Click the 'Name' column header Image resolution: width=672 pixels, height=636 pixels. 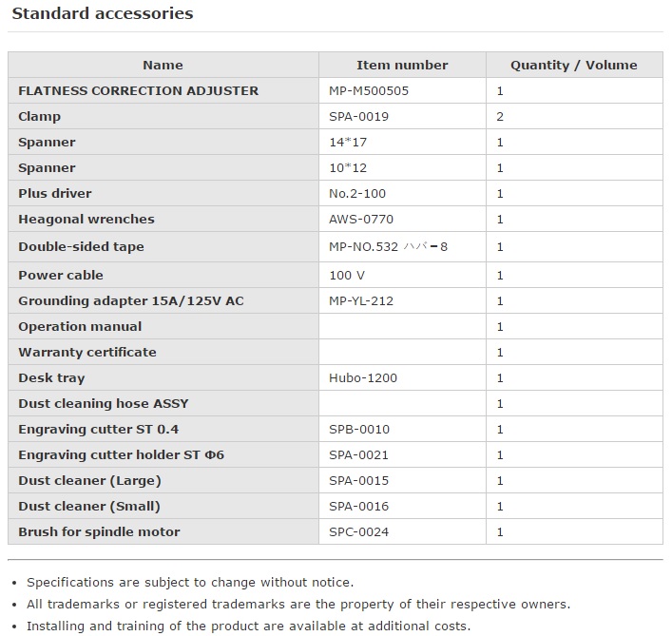tap(163, 66)
